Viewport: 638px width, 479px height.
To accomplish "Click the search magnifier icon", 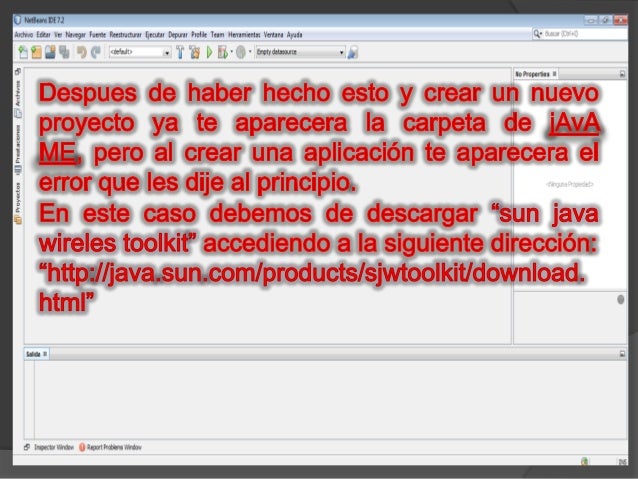I will [x=537, y=34].
